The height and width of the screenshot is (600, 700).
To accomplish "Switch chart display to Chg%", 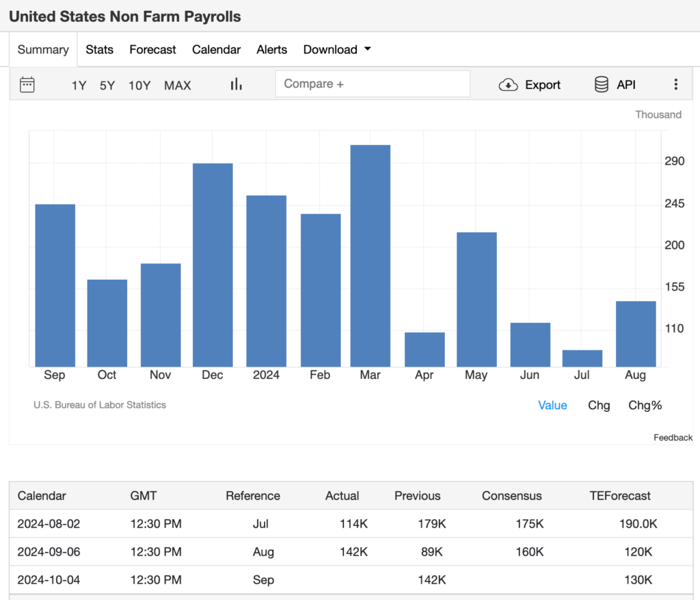I will click(645, 405).
